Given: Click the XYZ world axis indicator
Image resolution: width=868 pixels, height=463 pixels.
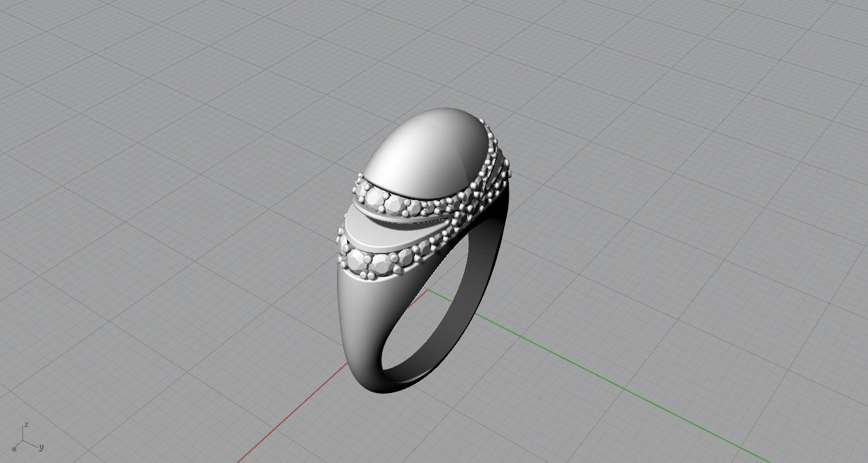Looking at the screenshot, I should click(x=27, y=437).
